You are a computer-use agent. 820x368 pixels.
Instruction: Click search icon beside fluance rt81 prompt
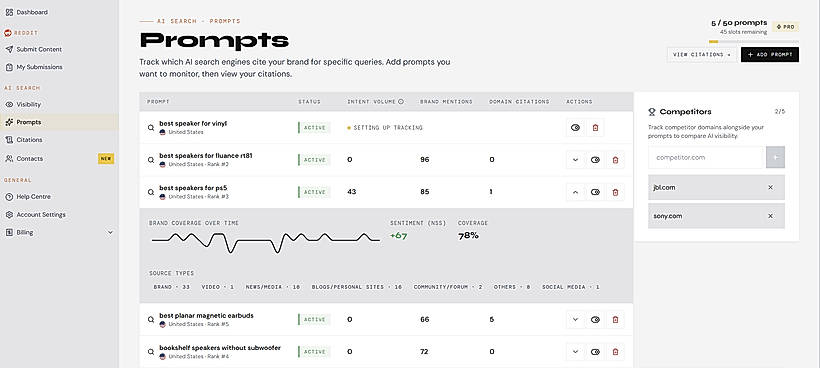coord(151,160)
